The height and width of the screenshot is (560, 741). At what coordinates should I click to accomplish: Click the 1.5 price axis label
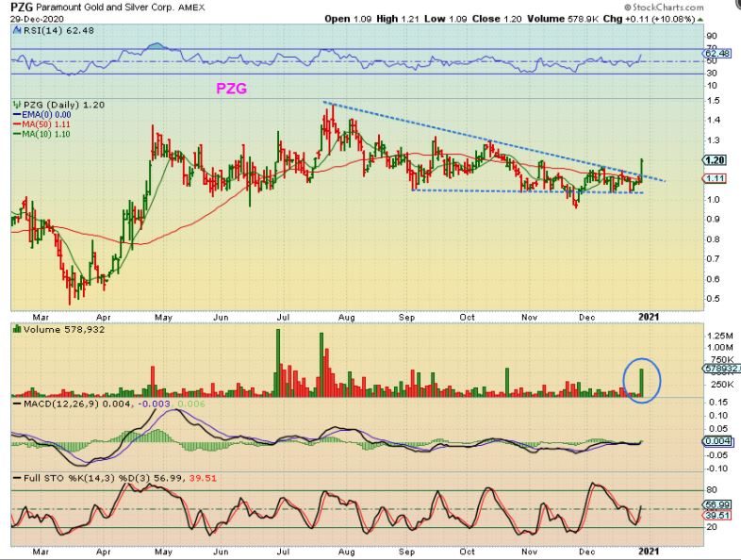click(x=714, y=101)
